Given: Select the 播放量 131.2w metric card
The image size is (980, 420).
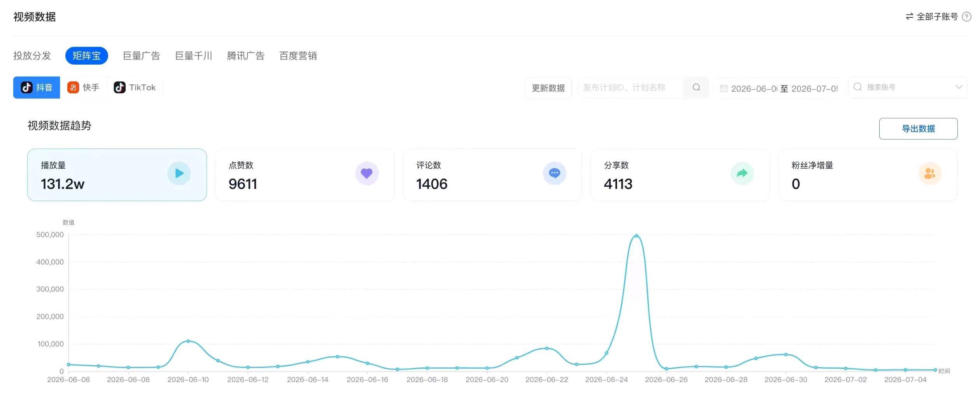Looking at the screenshot, I should [117, 175].
